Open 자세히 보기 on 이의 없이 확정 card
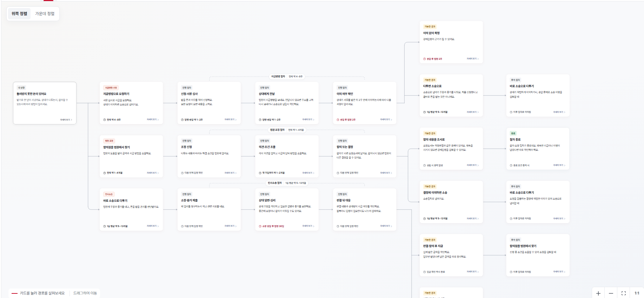Image resolution: width=644 pixels, height=298 pixels. click(x=473, y=59)
